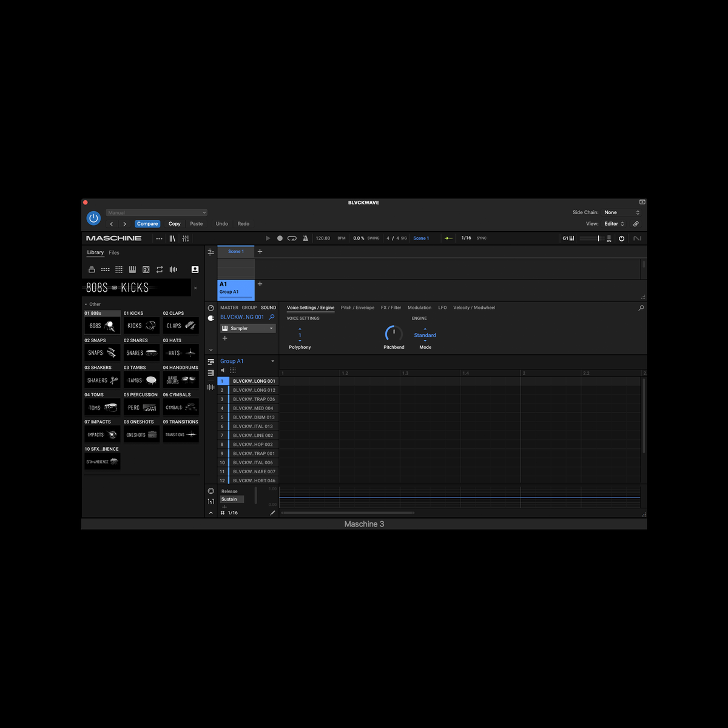Open the Ideas view arranger toggle icon
Screen dimensions: 728x728
click(211, 252)
